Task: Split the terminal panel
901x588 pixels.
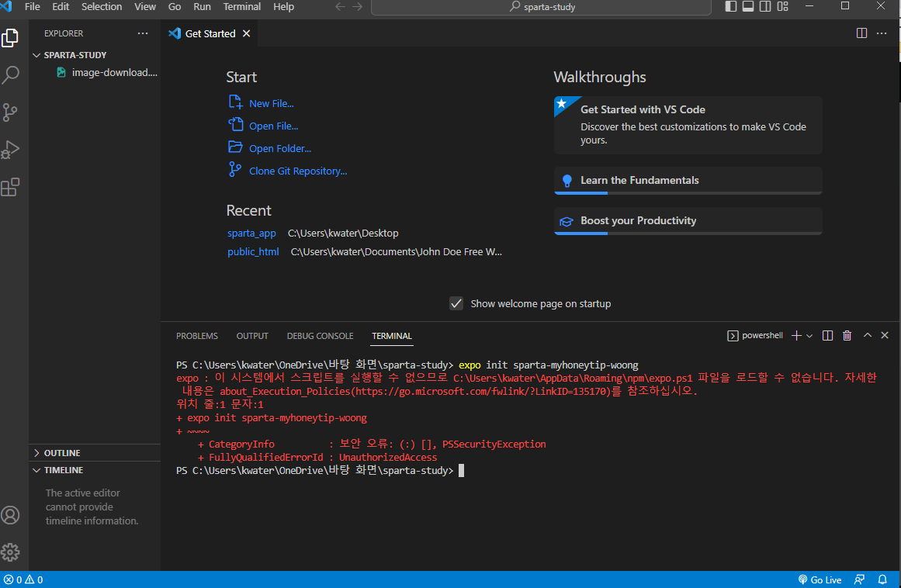Action: [x=827, y=336]
